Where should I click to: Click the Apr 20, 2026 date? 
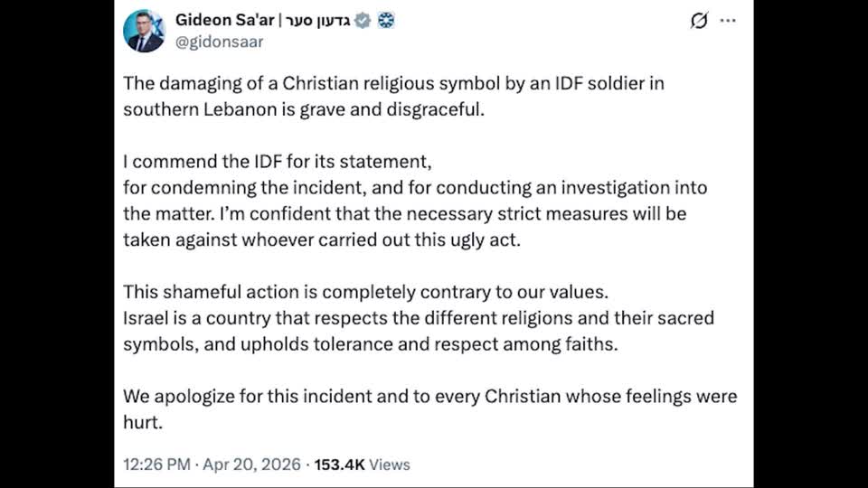pos(252,465)
